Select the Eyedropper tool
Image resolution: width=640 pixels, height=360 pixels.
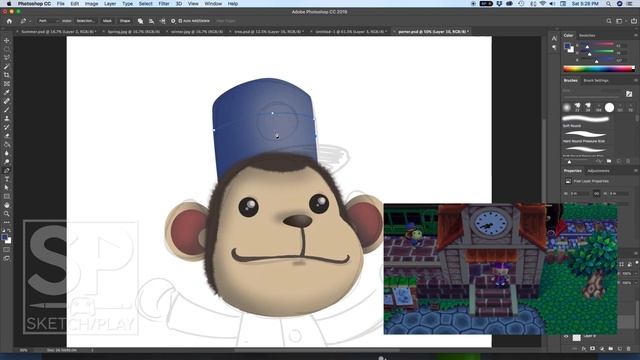pos(7,92)
